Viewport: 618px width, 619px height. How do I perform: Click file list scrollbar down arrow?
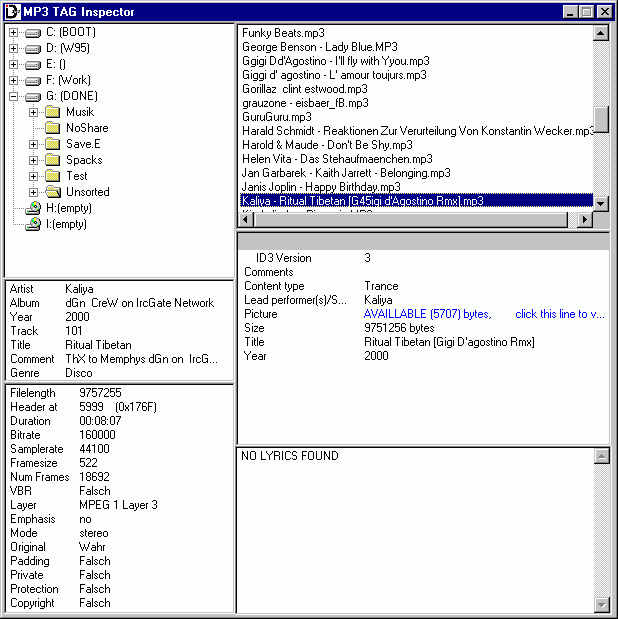tap(601, 203)
